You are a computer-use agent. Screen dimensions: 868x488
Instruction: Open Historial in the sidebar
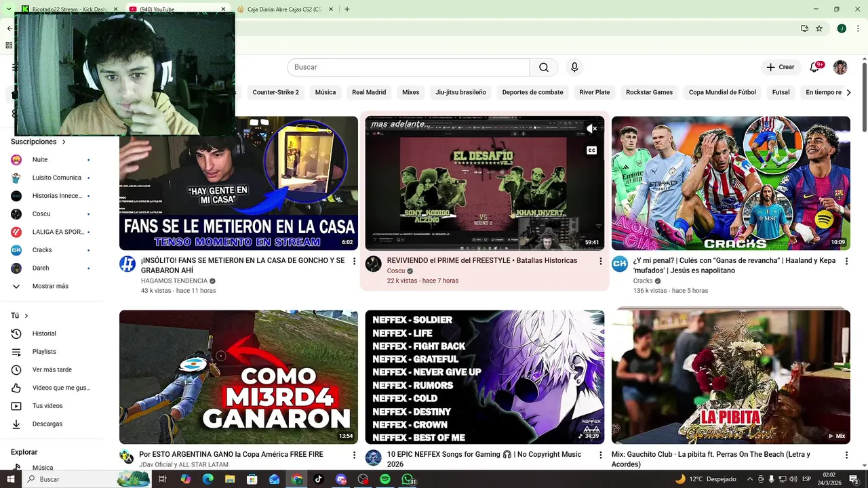[x=52, y=333]
